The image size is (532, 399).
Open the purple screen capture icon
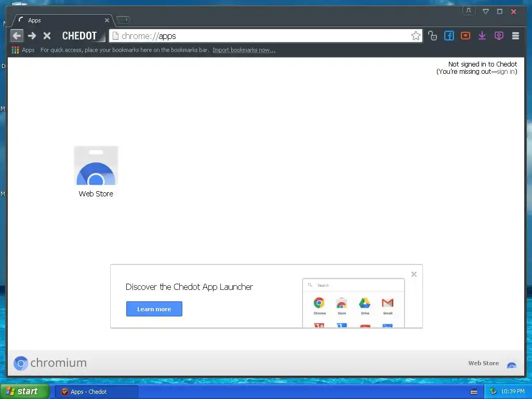pyautogui.click(x=499, y=36)
